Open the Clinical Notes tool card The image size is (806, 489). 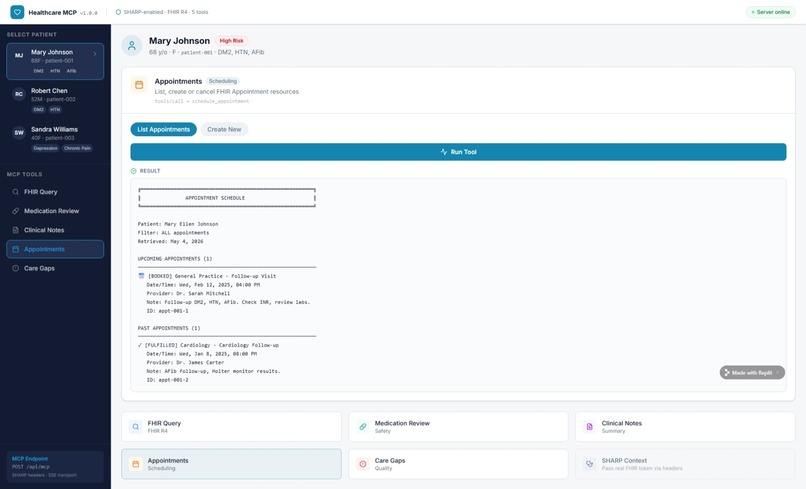685,427
